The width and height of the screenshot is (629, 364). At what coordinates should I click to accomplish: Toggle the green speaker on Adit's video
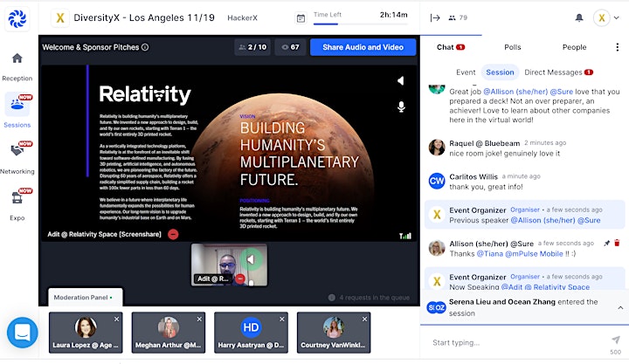click(251, 259)
